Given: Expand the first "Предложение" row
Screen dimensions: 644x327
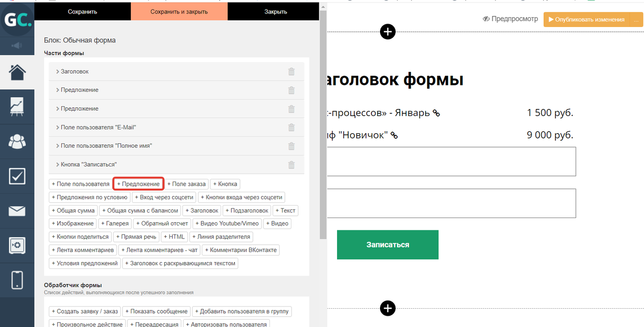Looking at the screenshot, I should coord(177,90).
